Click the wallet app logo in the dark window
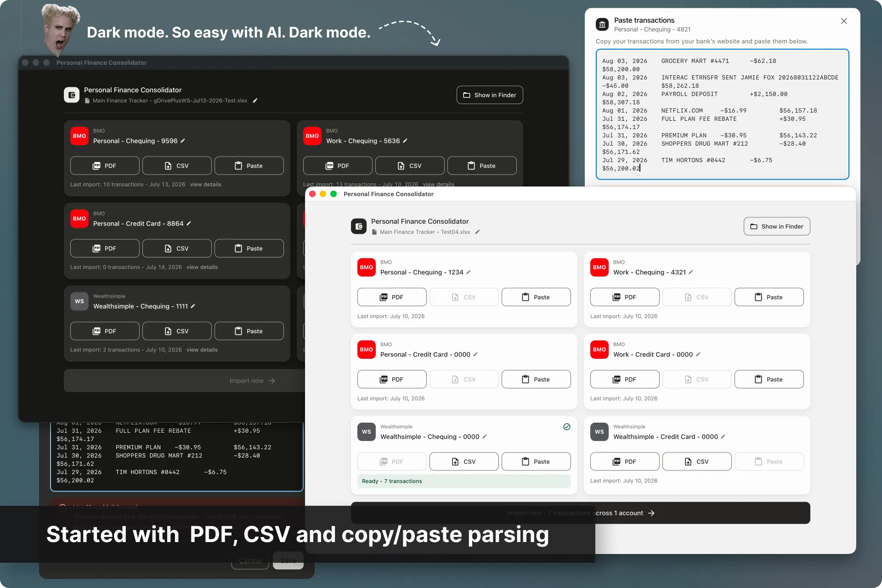The height and width of the screenshot is (588, 882). tap(72, 95)
